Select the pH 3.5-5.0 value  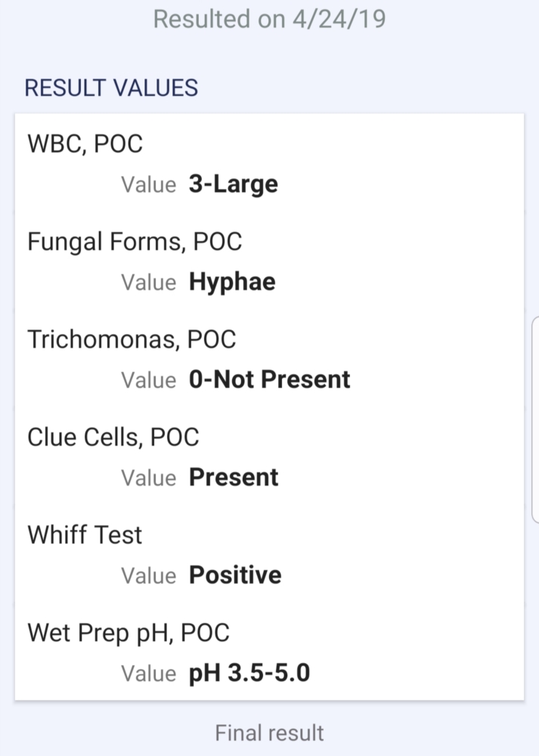(249, 673)
